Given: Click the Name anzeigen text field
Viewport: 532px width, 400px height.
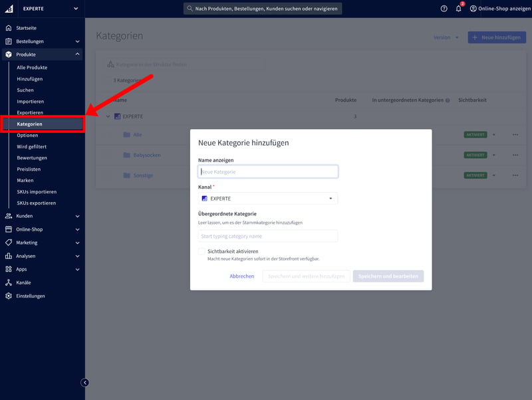Looking at the screenshot, I should point(268,171).
